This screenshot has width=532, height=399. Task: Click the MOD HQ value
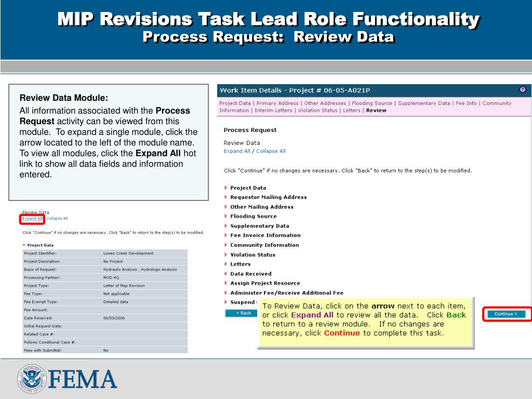click(111, 277)
